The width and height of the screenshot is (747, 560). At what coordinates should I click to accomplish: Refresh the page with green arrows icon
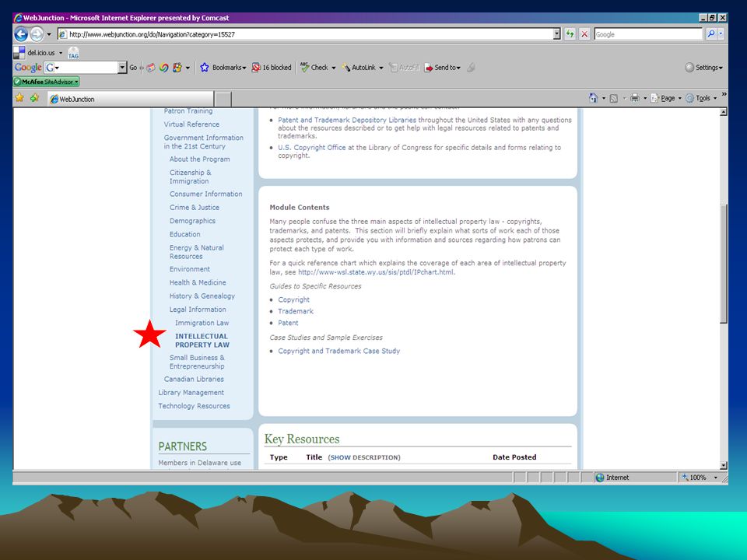[x=570, y=34]
